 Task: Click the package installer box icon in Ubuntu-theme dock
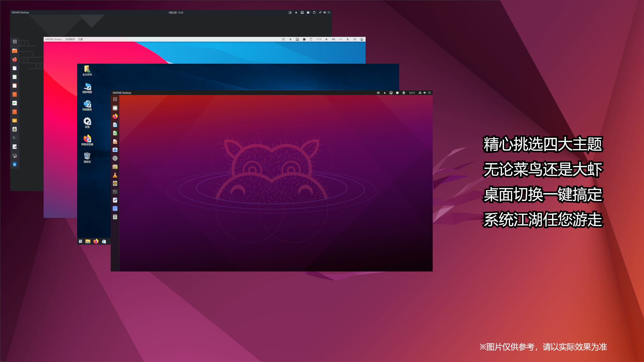click(x=115, y=167)
